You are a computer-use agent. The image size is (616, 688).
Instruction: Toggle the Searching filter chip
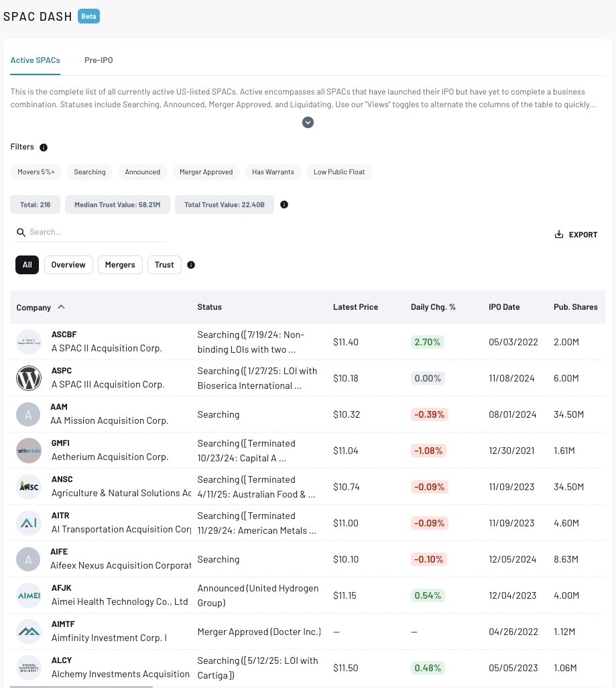90,172
